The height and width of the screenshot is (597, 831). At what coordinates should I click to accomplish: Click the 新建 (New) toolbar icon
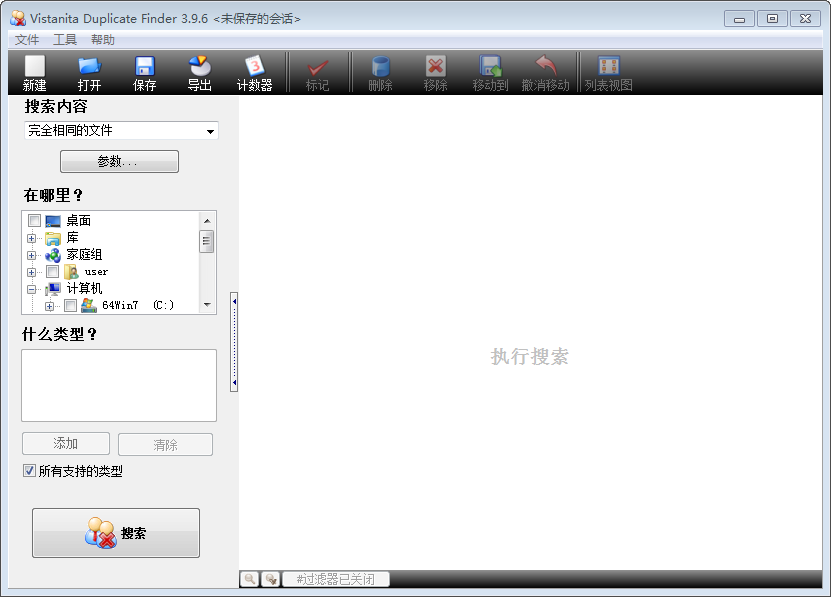pos(35,73)
